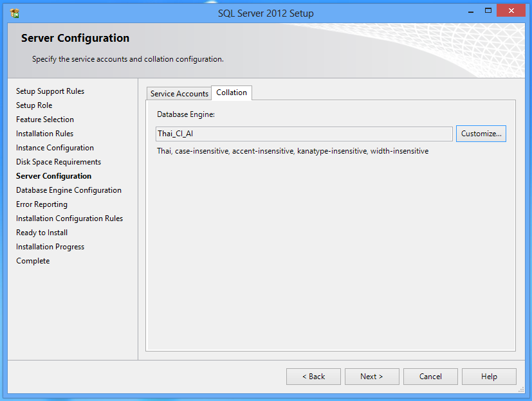Screen dimensions: 532x401
Task: Select the Collation tab
Action: pos(232,93)
